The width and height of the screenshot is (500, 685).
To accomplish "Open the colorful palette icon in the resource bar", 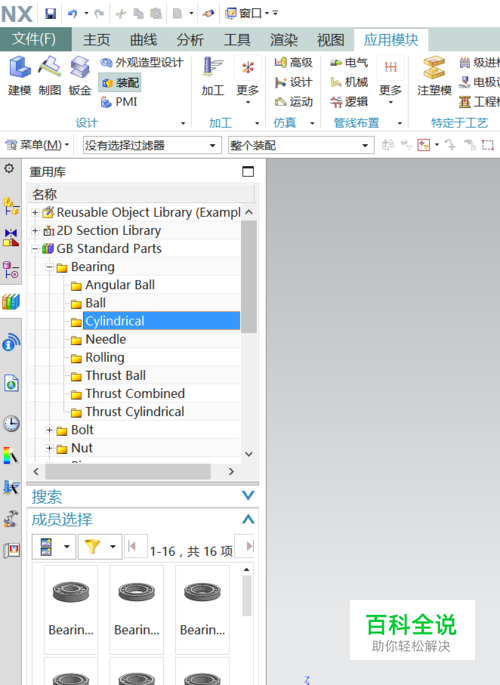I will [x=11, y=455].
